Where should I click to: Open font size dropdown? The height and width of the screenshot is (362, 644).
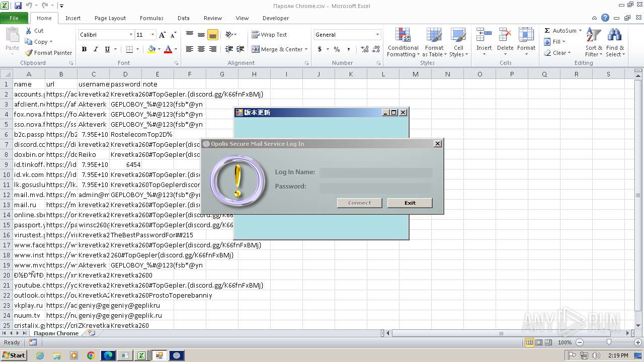click(152, 35)
